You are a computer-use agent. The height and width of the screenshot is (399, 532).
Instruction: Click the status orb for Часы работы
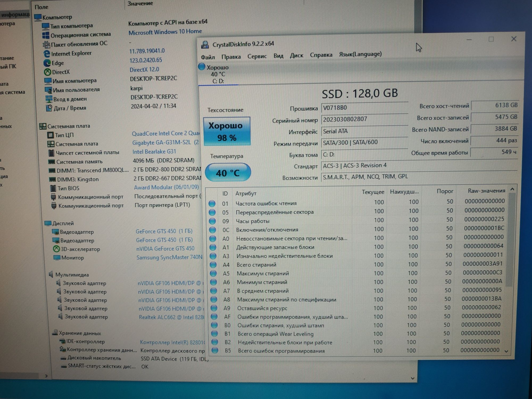(212, 221)
